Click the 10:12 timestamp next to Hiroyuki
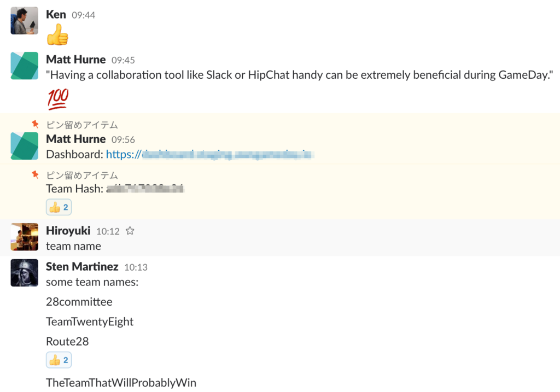Image resolution: width=560 pixels, height=392 pixels. 108,232
